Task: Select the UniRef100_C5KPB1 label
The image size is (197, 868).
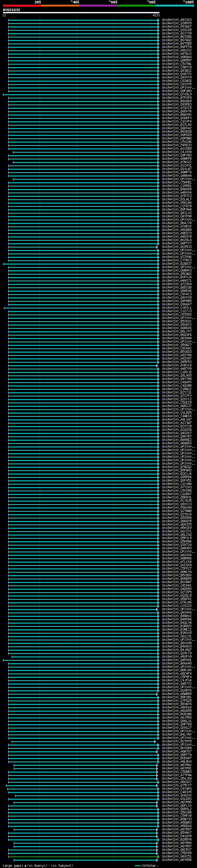Action: [x=177, y=183]
